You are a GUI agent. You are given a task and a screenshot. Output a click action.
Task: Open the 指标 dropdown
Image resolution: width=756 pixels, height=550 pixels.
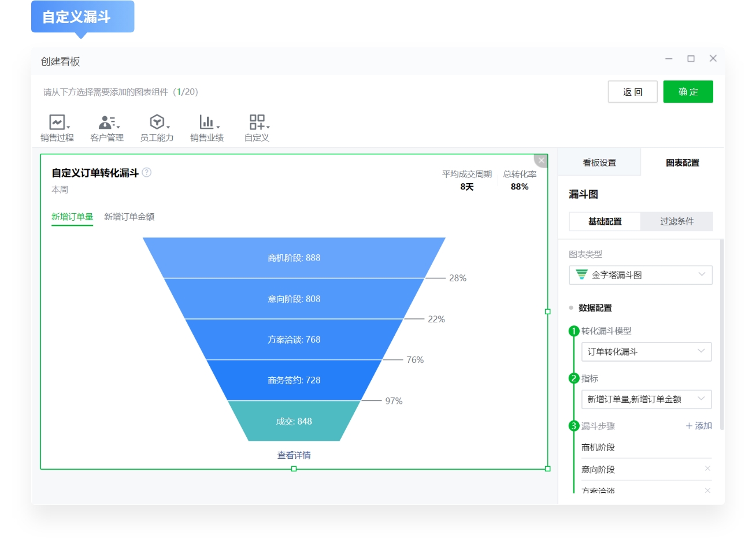click(x=646, y=399)
